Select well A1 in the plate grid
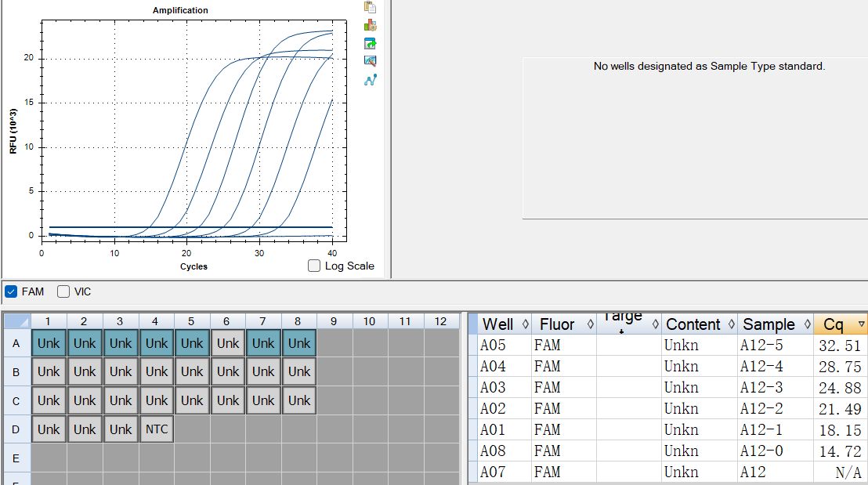 tap(49, 343)
